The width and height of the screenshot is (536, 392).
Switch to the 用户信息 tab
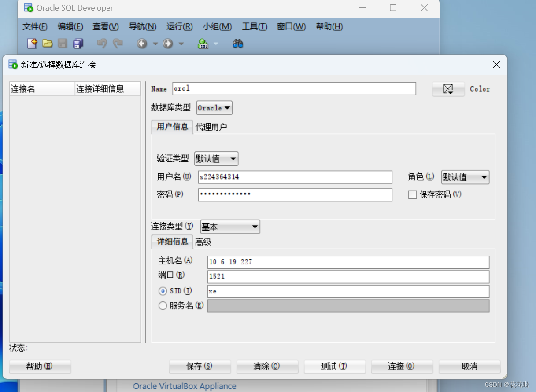(x=172, y=127)
